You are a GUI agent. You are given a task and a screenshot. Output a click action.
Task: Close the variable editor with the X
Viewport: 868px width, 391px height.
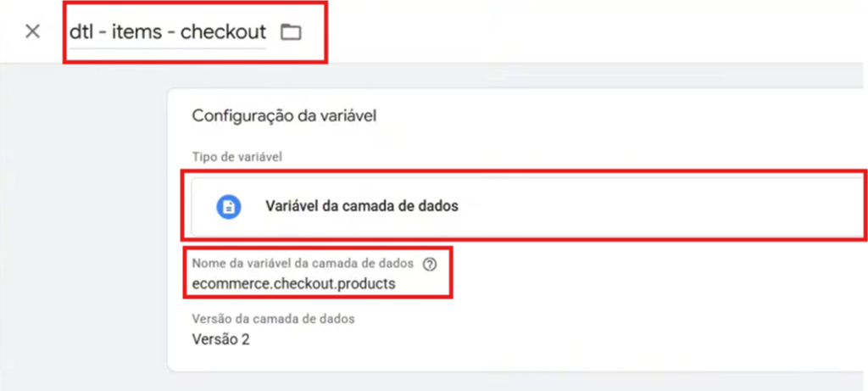coord(33,31)
